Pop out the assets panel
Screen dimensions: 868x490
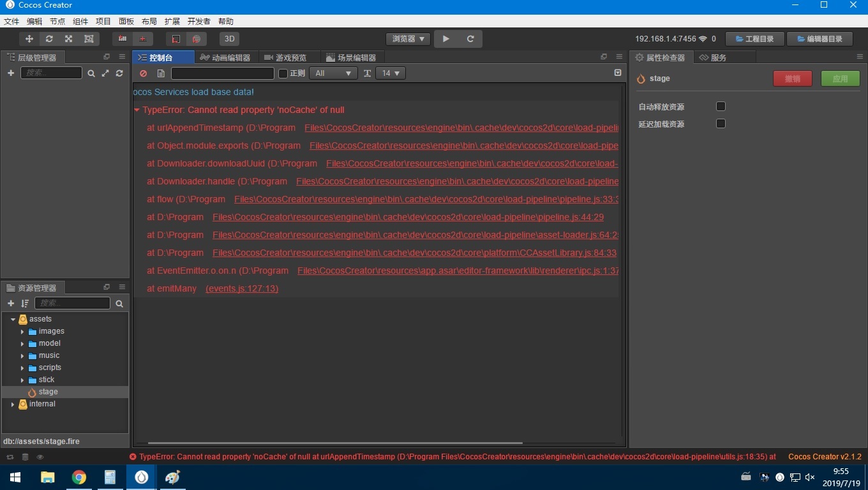pos(107,287)
